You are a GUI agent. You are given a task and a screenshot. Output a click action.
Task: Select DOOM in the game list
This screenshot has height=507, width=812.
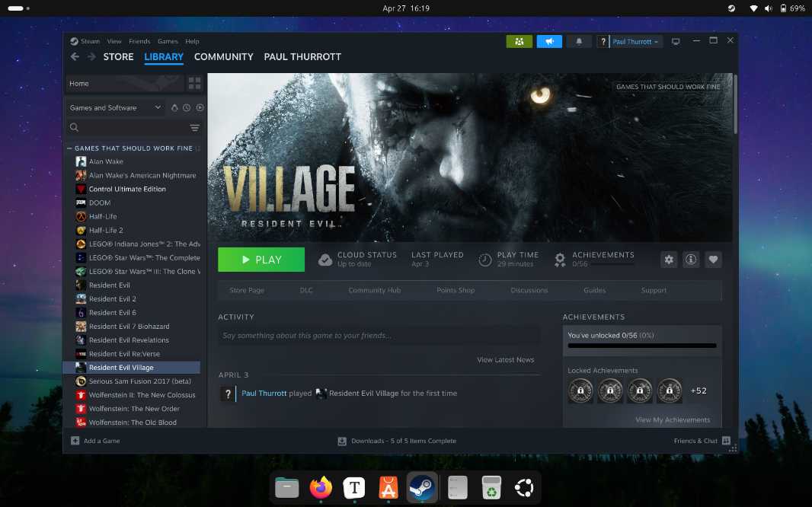[100, 203]
